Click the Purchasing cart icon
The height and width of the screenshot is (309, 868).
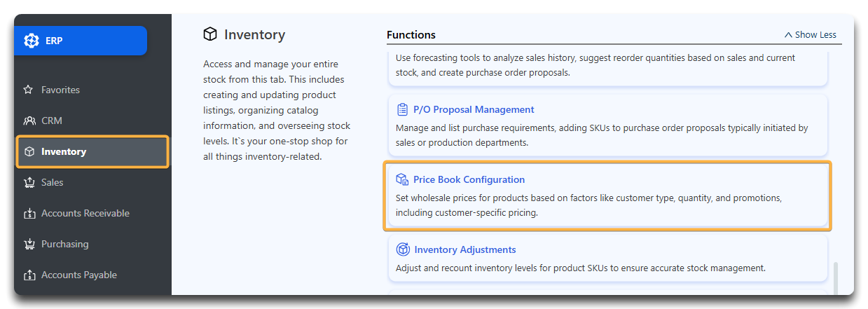(x=29, y=244)
